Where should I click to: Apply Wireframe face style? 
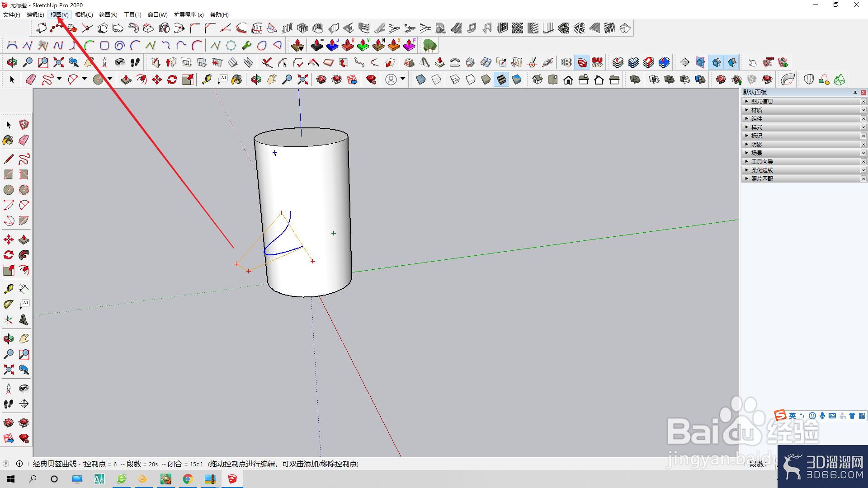455,80
